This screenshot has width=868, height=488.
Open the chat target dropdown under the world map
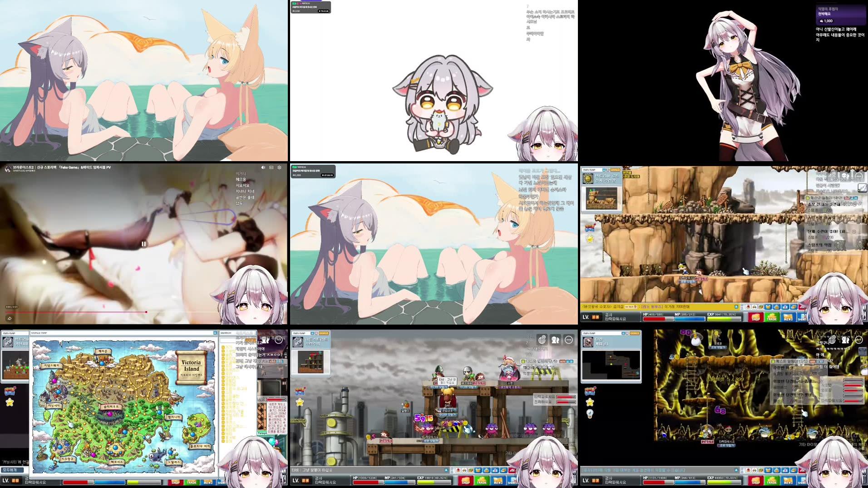click(12, 470)
